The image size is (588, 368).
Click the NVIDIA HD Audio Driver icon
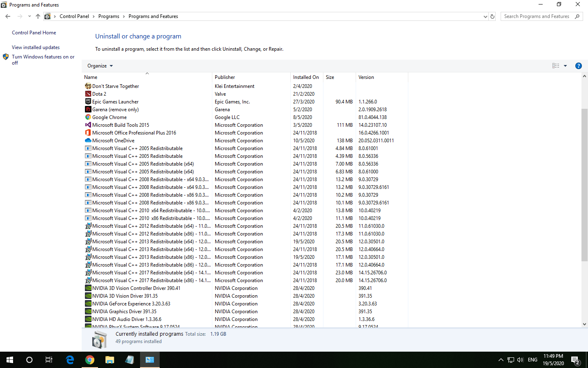[88, 319]
